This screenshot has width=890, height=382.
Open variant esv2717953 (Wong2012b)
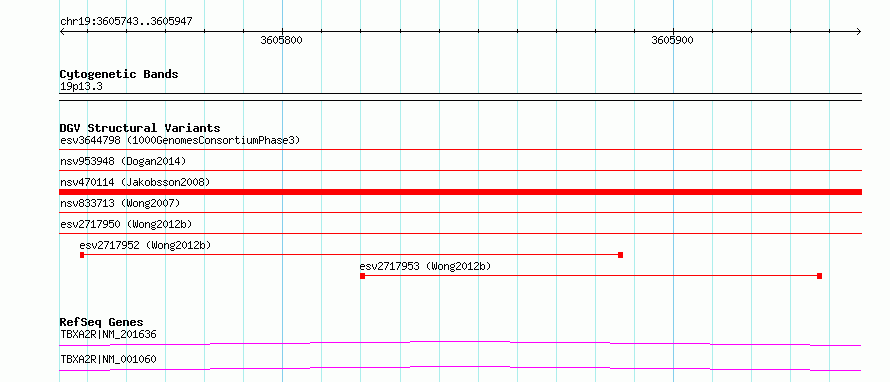click(x=425, y=266)
